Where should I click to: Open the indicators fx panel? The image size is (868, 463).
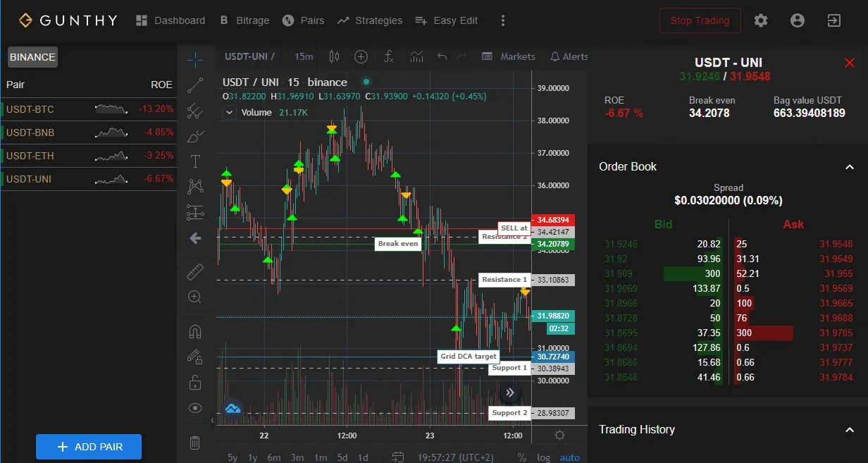point(388,56)
